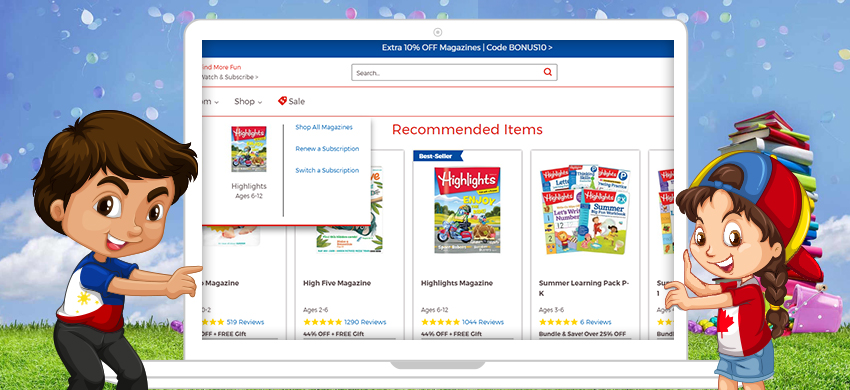Focus the Search input field
This screenshot has width=850, height=390.
[x=454, y=73]
